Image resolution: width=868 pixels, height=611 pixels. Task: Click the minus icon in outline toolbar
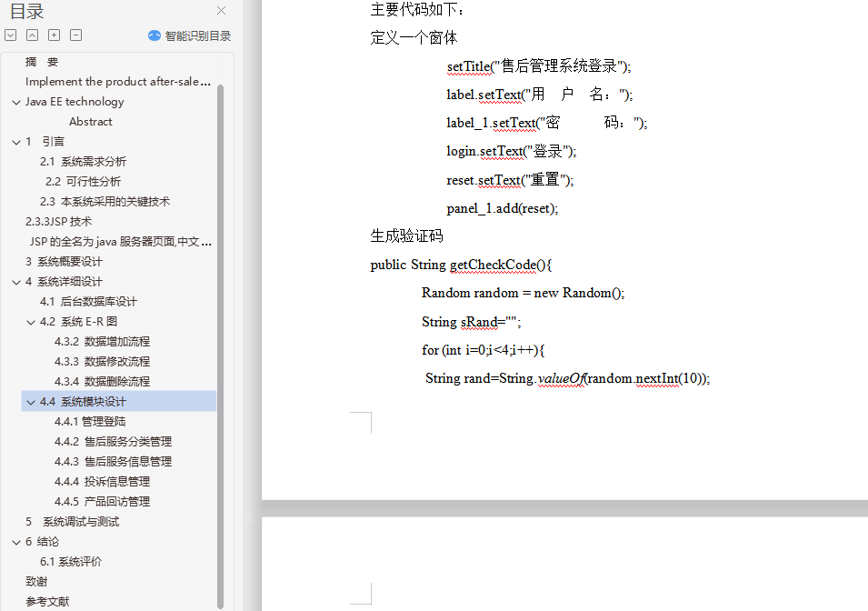[x=75, y=35]
